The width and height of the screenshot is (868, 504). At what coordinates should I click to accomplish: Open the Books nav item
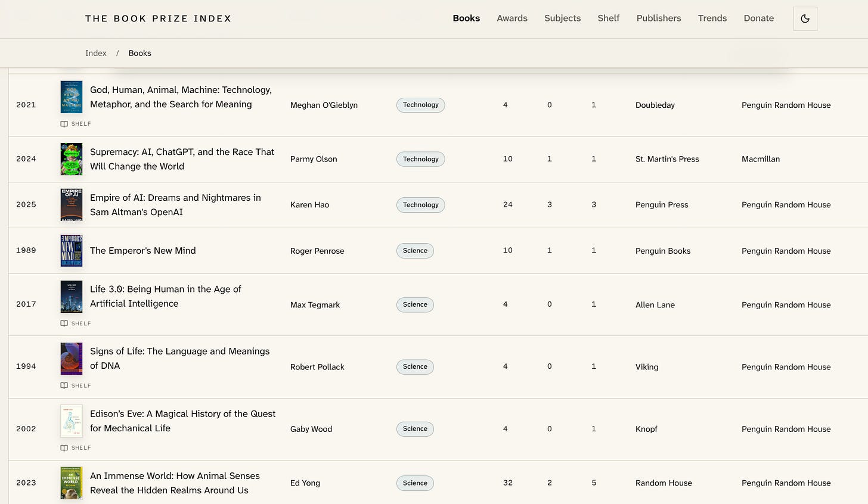tap(466, 18)
